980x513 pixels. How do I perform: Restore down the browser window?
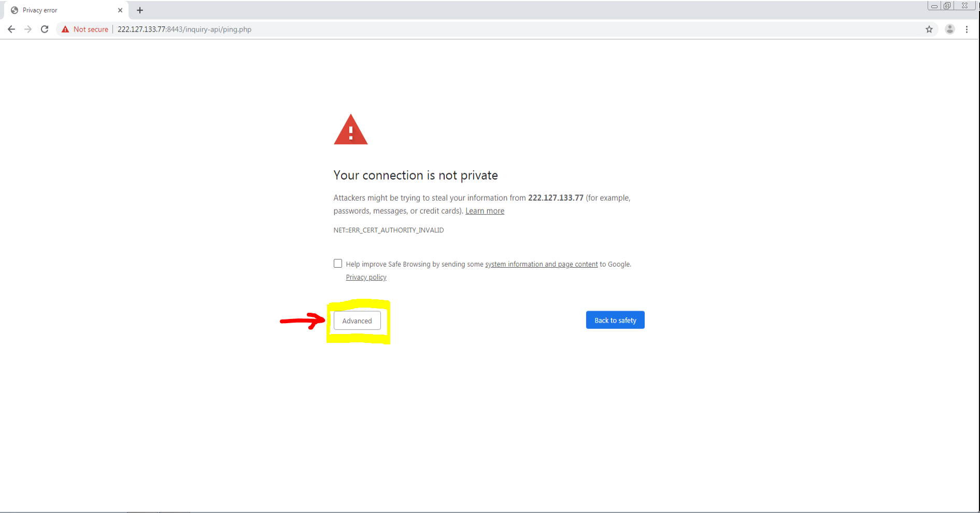pos(947,6)
